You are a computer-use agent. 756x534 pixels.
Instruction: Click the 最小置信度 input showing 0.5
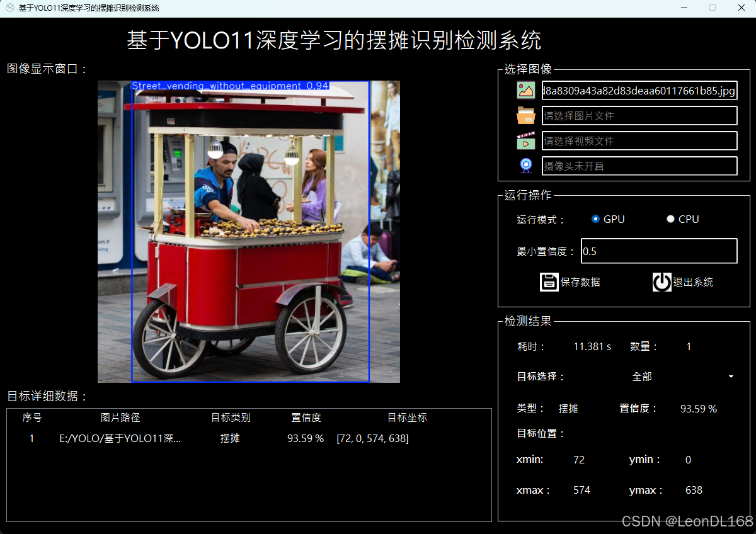point(659,251)
